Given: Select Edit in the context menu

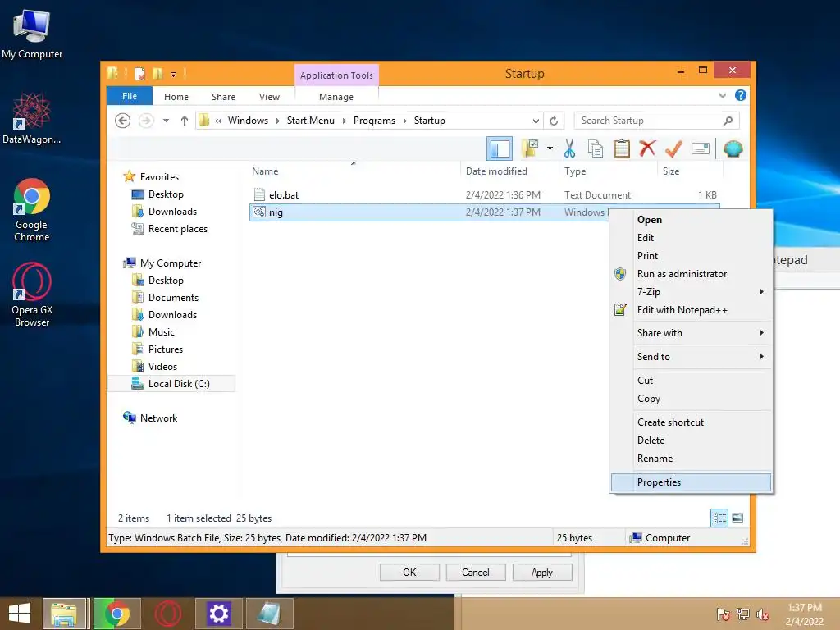Looking at the screenshot, I should point(691,238).
